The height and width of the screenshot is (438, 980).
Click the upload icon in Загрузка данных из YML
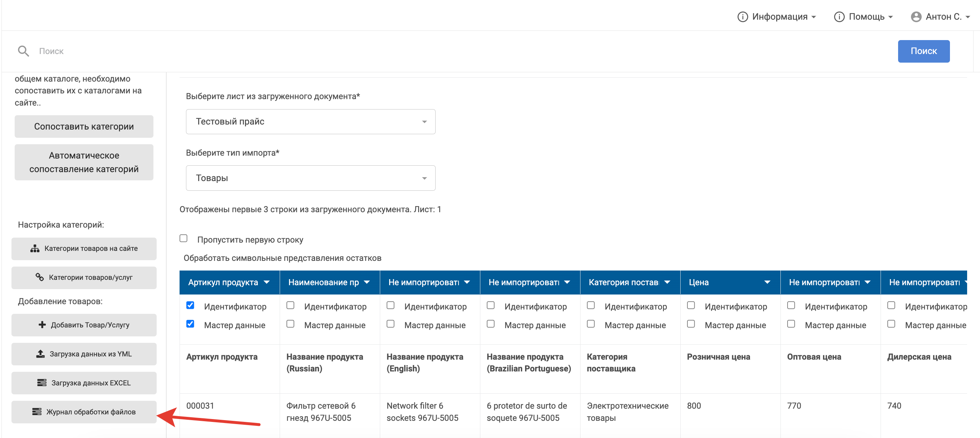tap(40, 354)
